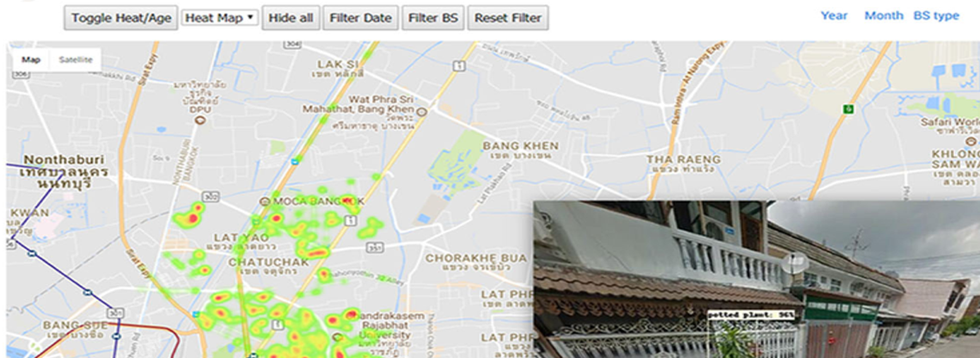Click the Wat Phra Sri Mahathat marker icon
980x358 pixels.
[x=422, y=112]
